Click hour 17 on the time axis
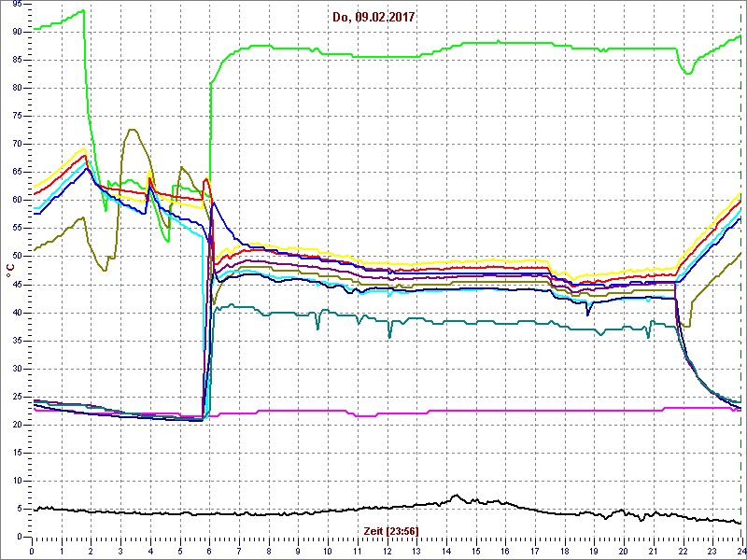The image size is (747, 560). coord(534,550)
